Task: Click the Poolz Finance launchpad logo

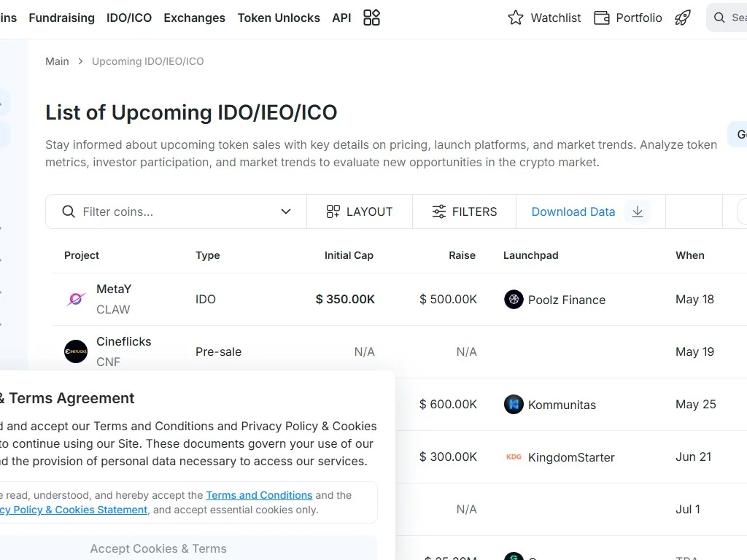Action: pyautogui.click(x=514, y=300)
